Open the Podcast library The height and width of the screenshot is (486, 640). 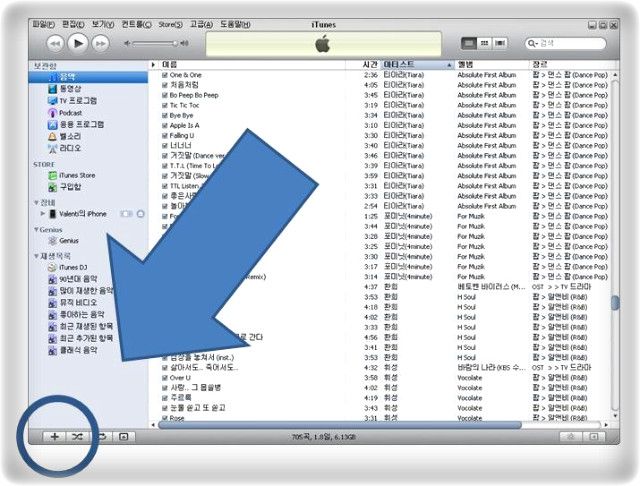tap(65, 113)
